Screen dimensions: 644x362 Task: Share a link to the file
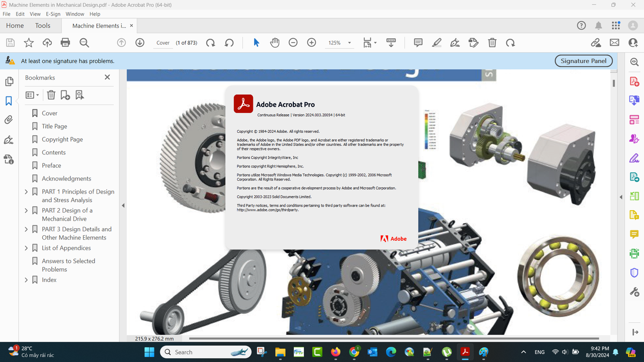pos(596,43)
